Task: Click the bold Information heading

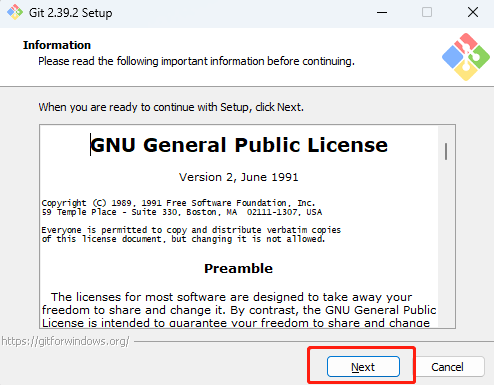Action: [x=57, y=45]
